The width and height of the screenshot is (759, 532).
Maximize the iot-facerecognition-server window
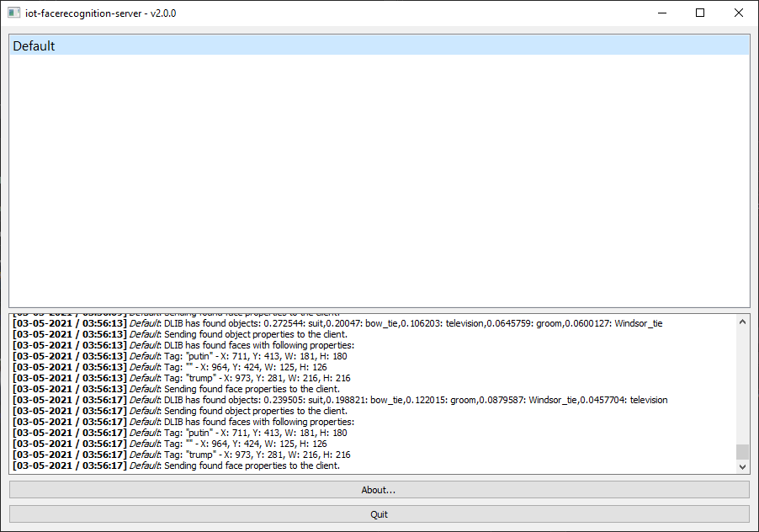click(700, 13)
